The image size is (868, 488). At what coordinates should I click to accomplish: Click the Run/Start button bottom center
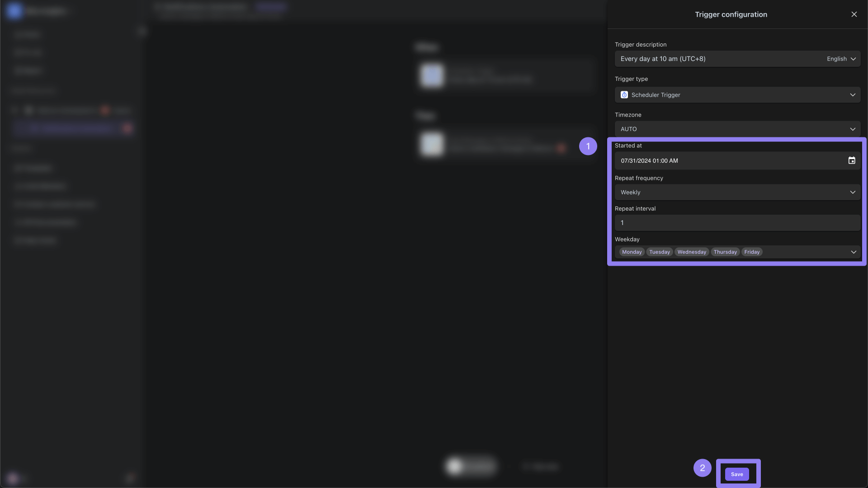pyautogui.click(x=471, y=466)
